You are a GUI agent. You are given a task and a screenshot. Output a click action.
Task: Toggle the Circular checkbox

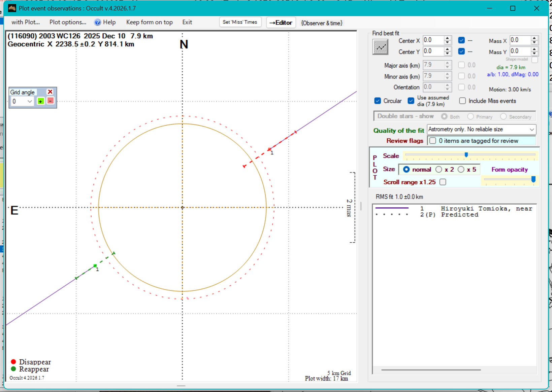tap(378, 101)
